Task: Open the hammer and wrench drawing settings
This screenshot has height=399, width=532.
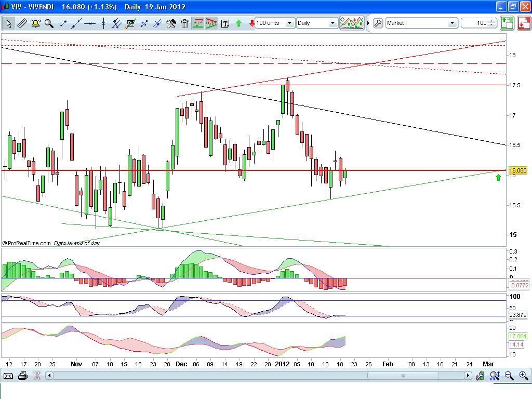Action: click(171, 23)
